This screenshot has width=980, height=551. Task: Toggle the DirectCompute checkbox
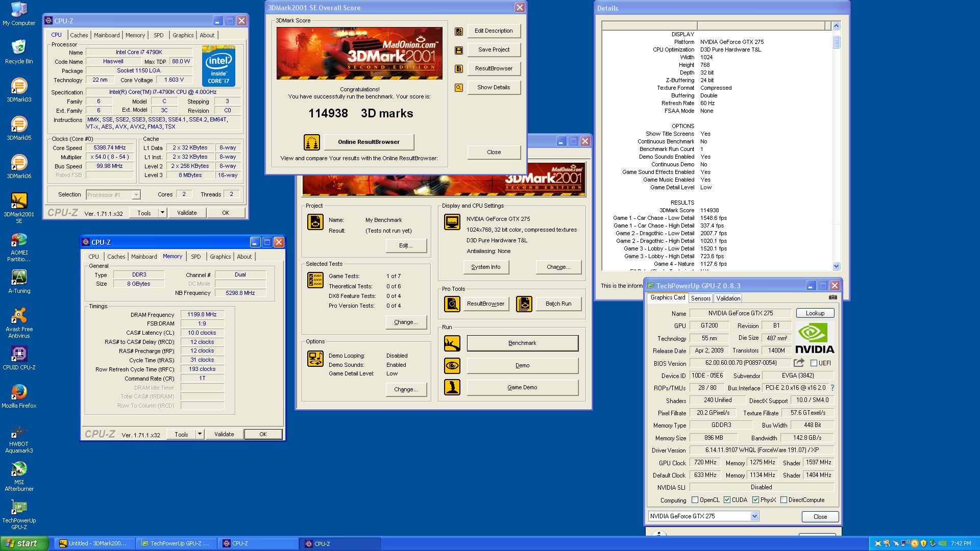[x=783, y=500]
